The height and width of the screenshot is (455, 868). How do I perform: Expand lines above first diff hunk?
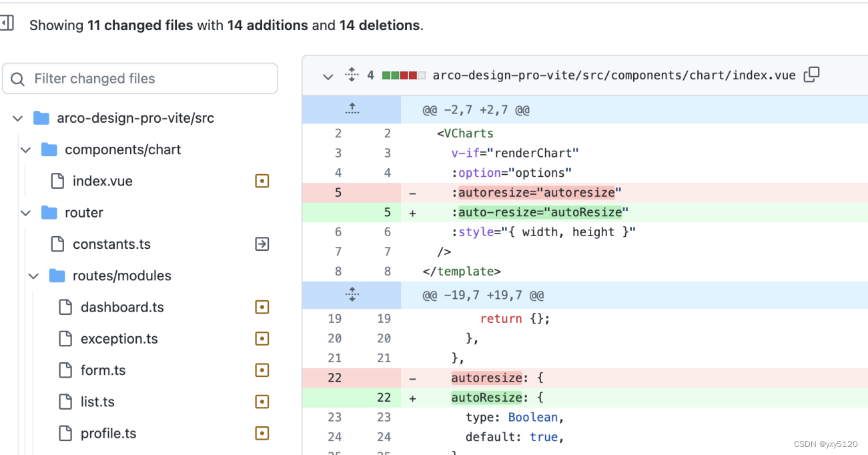(352, 109)
